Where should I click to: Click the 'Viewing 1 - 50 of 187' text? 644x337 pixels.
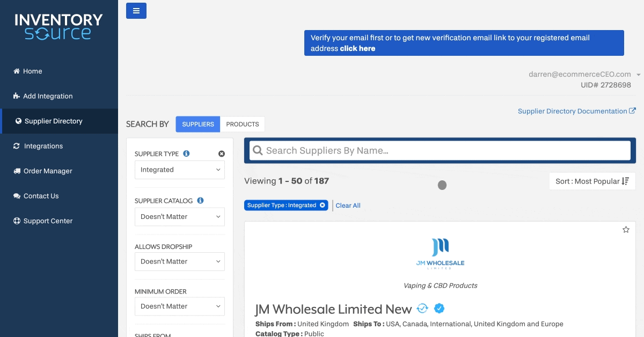(287, 181)
